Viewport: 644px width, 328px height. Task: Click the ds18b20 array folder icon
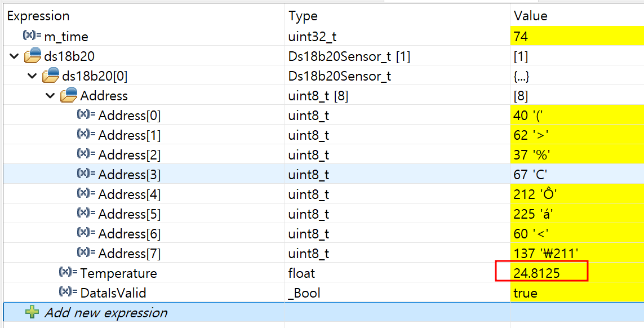click(33, 55)
